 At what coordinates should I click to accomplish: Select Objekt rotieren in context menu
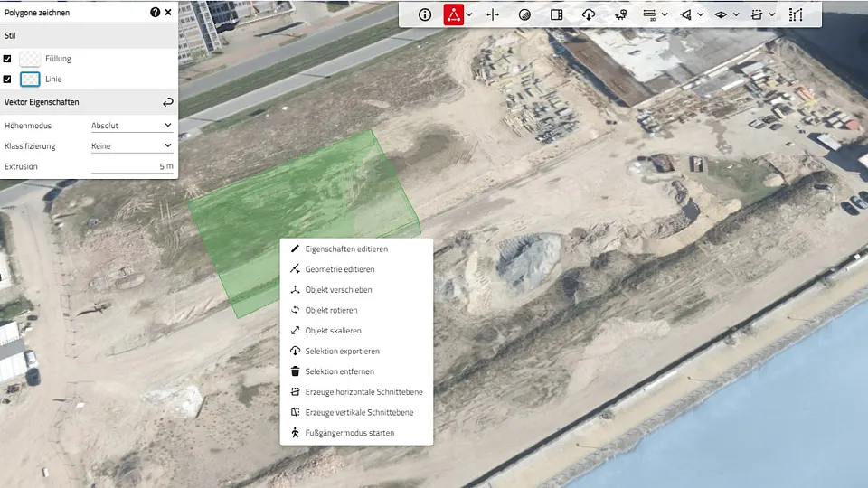331,310
